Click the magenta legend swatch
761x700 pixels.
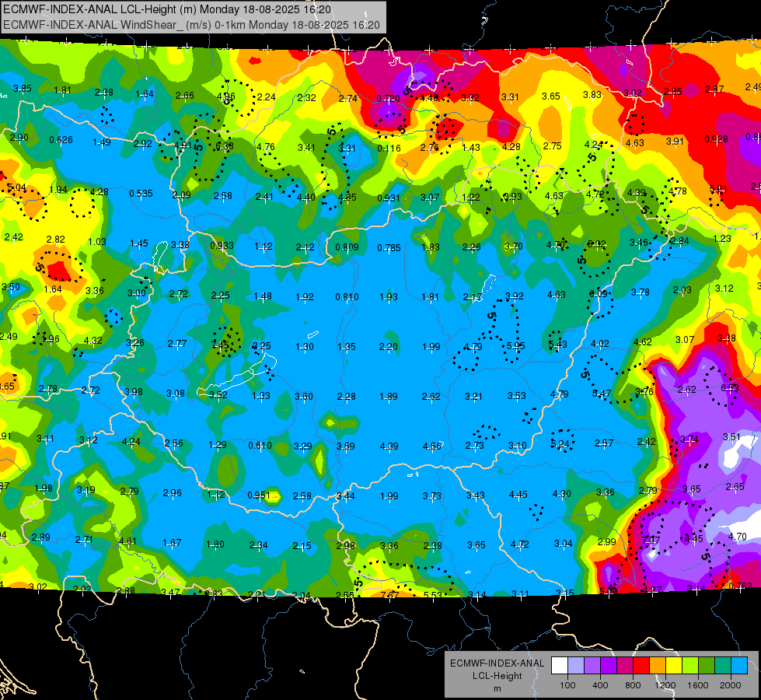point(625,665)
